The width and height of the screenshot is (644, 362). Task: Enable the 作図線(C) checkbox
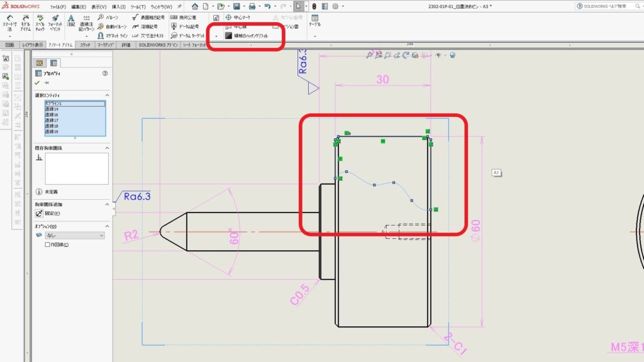(x=47, y=243)
